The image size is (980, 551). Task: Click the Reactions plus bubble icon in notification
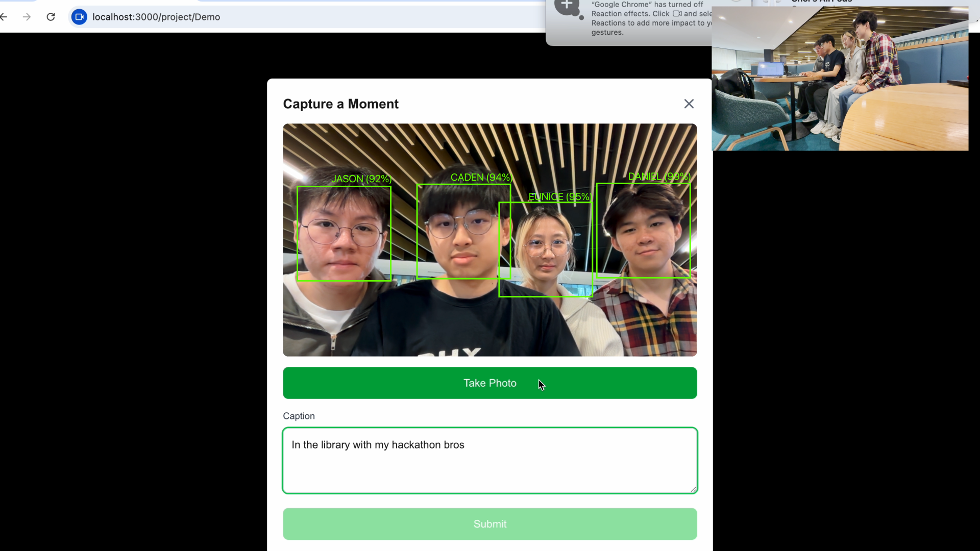coord(568,7)
